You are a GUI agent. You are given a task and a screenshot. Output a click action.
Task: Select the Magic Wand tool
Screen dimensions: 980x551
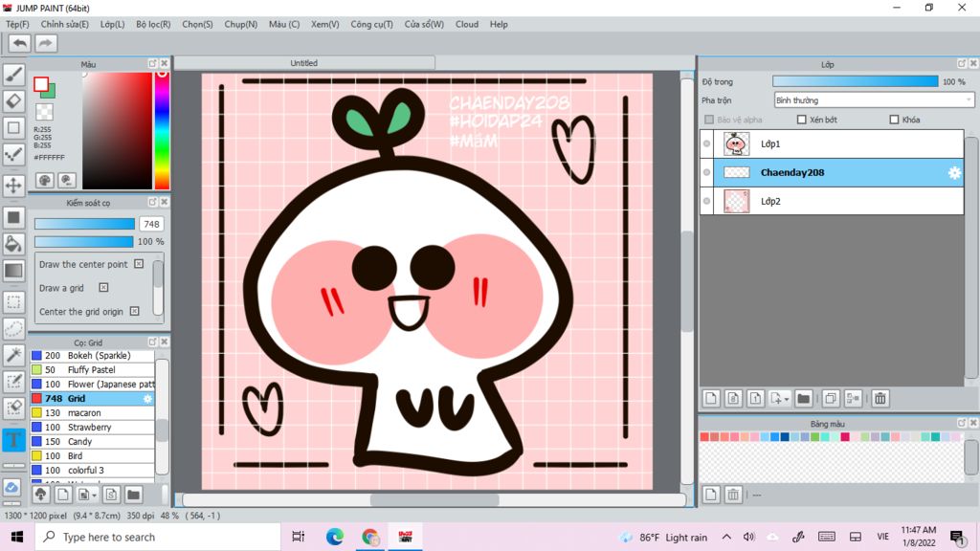(x=13, y=355)
